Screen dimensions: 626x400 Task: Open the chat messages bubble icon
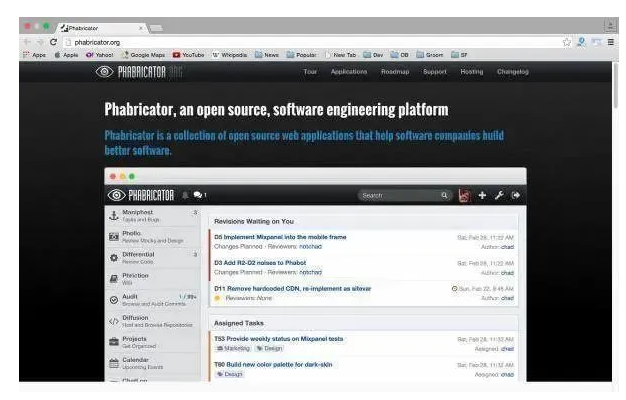click(x=198, y=195)
